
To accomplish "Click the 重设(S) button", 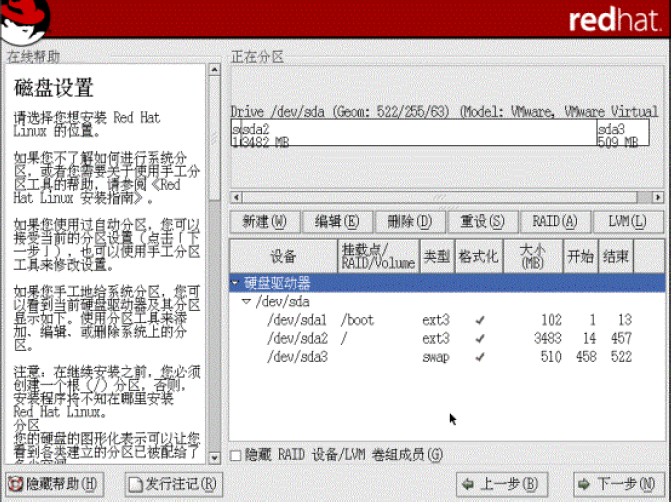I will pyautogui.click(x=482, y=222).
